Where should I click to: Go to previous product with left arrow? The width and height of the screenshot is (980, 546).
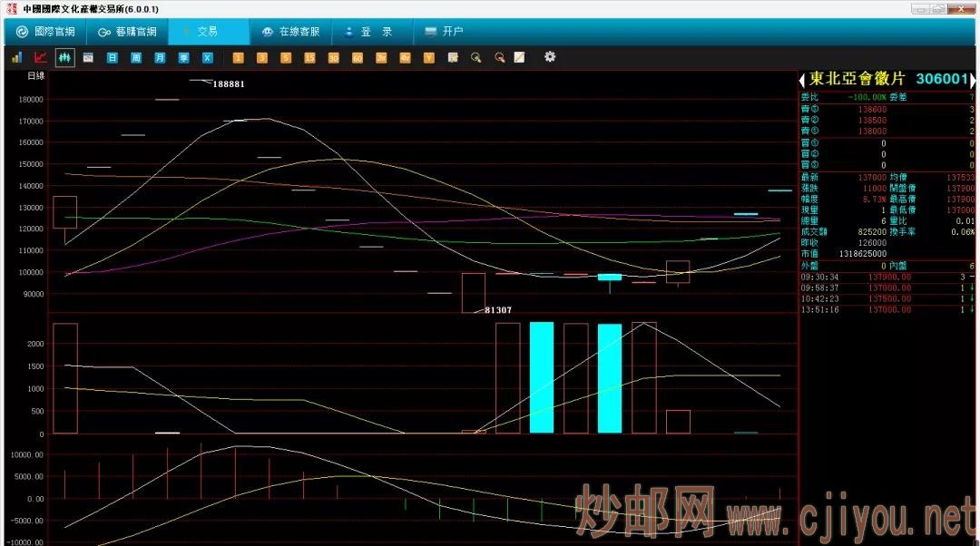coord(802,80)
